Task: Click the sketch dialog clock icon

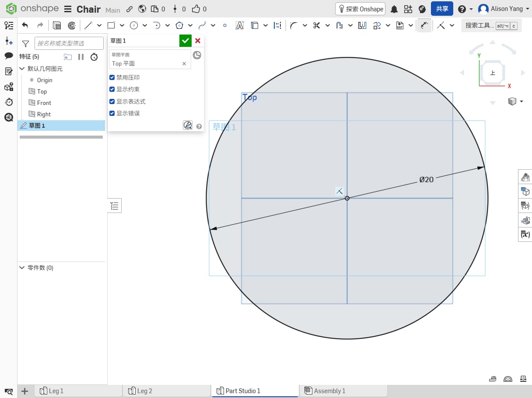Action: tap(197, 55)
